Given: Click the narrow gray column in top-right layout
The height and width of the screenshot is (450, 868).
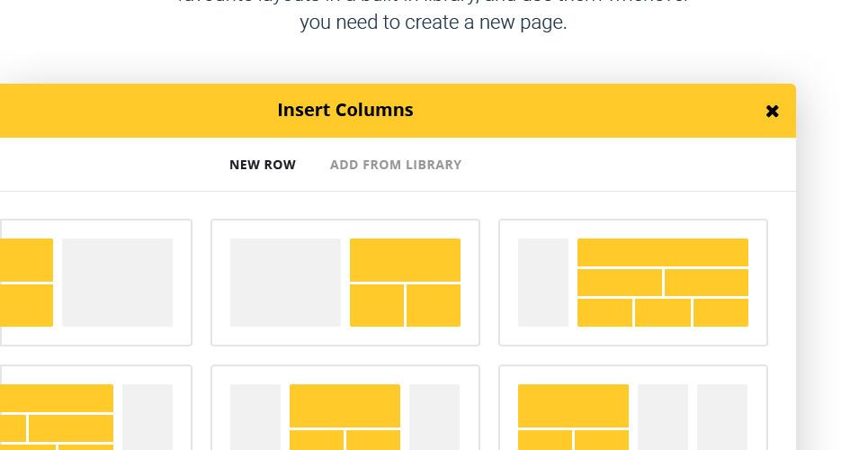Looking at the screenshot, I should [x=543, y=283].
